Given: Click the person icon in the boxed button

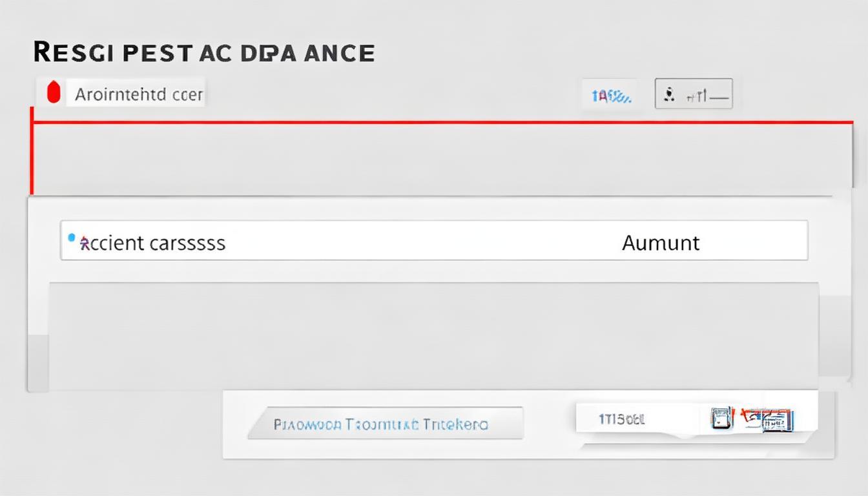Looking at the screenshot, I should tap(670, 95).
